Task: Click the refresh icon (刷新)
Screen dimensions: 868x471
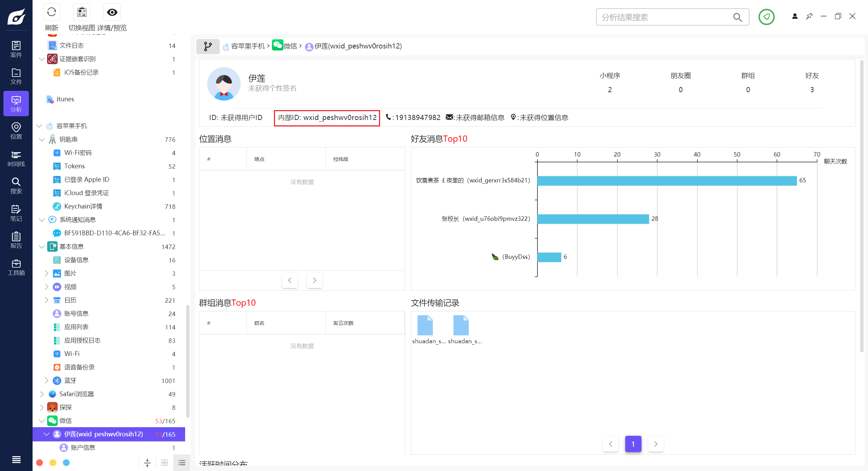Action: [52, 13]
